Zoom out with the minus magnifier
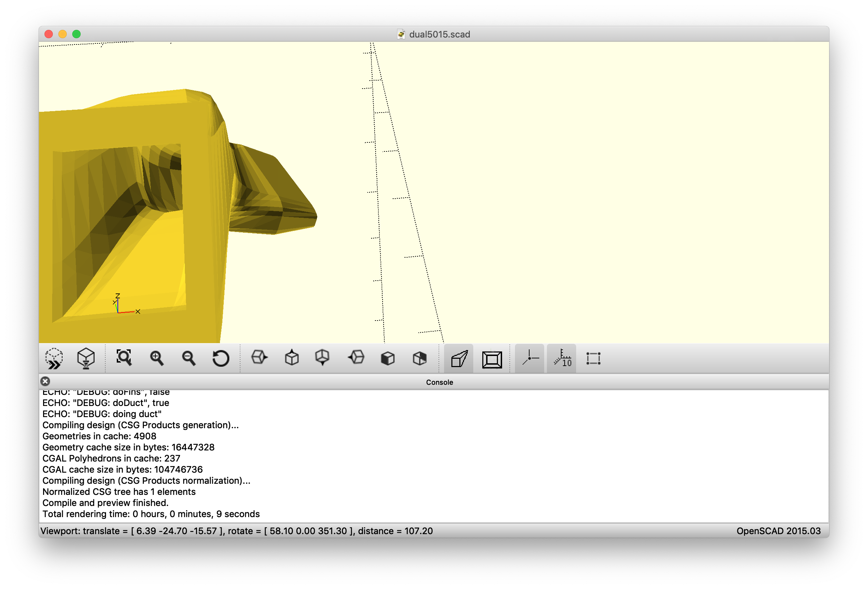This screenshot has width=868, height=589. (x=189, y=358)
